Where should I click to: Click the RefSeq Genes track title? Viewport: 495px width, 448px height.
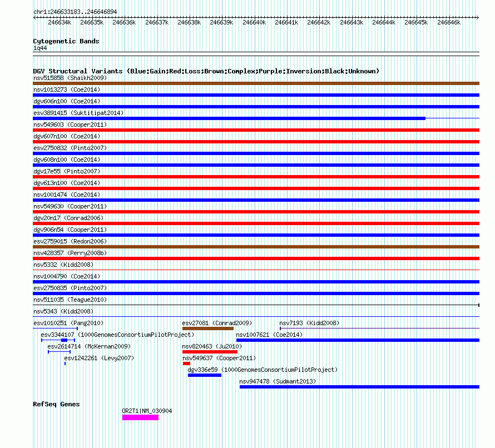pos(56,404)
